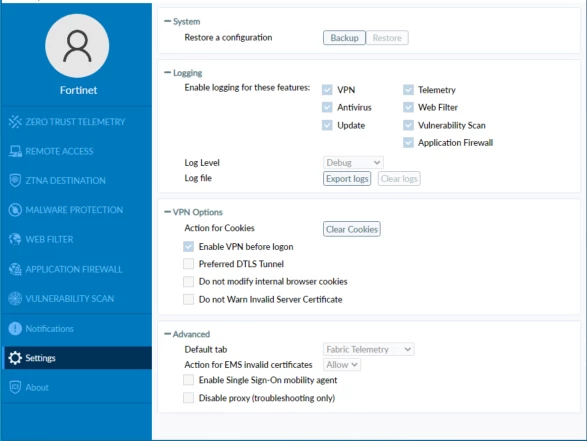587x441 pixels.
Task: Click the Remote Access computer icon
Action: click(15, 151)
